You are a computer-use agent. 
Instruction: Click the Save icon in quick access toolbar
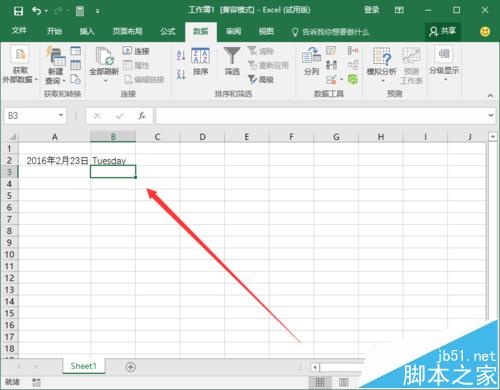click(x=18, y=11)
